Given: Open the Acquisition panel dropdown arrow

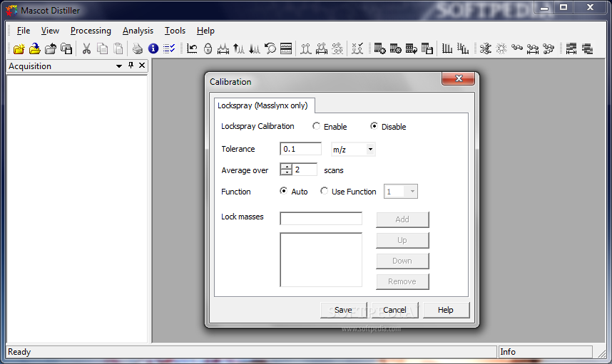Looking at the screenshot, I should [119, 66].
